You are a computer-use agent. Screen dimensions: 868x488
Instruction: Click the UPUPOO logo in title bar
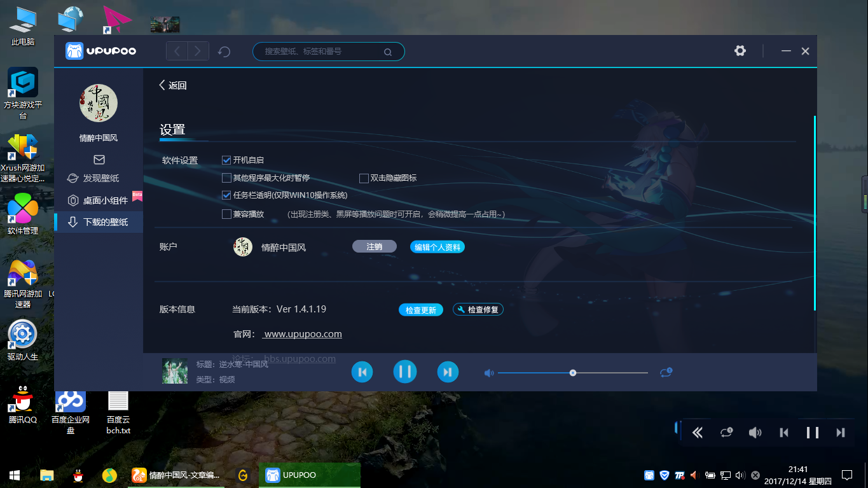pos(101,51)
